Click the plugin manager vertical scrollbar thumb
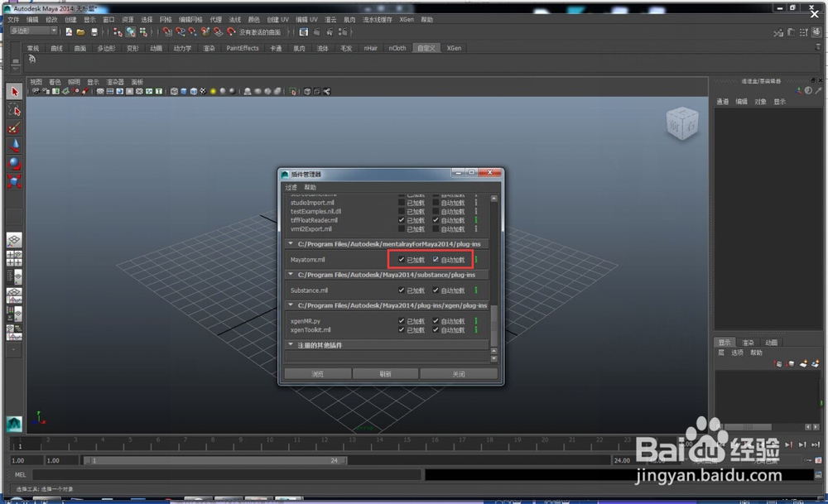Viewport: 828px width, 504px height. coord(493,324)
